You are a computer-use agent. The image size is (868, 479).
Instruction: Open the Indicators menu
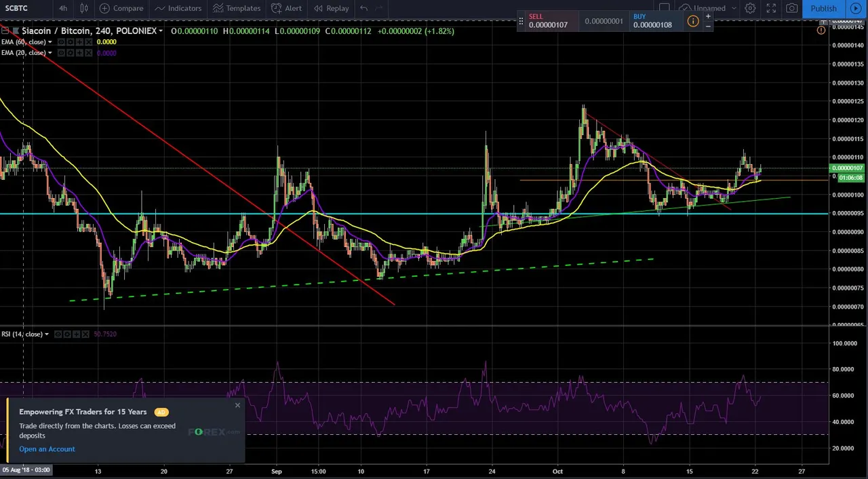[x=178, y=8]
